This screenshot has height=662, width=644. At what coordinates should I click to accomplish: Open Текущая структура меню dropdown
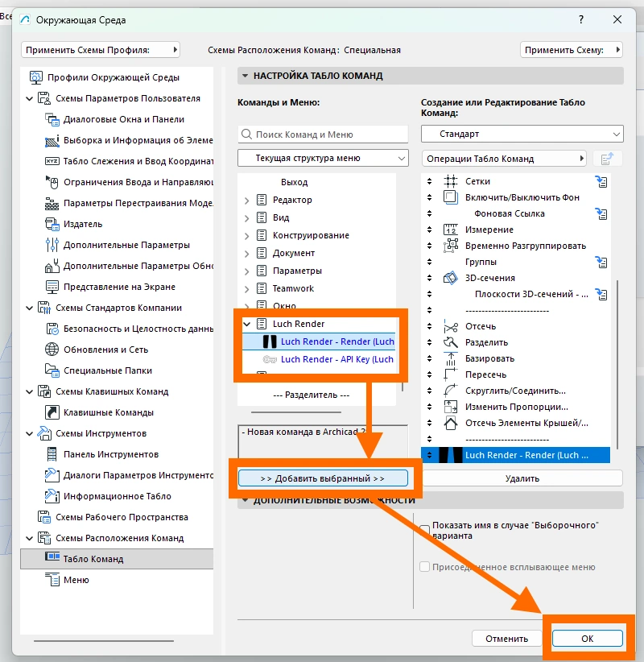(x=323, y=158)
